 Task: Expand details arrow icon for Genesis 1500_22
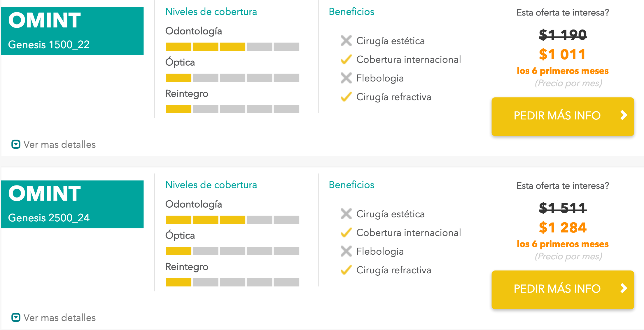16,144
